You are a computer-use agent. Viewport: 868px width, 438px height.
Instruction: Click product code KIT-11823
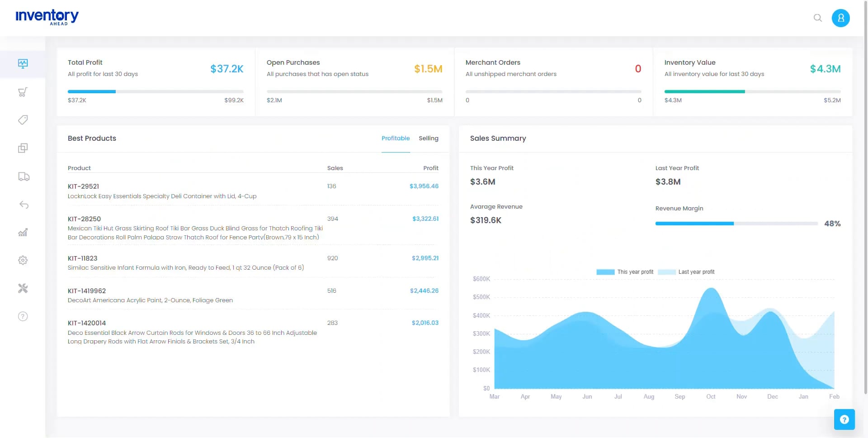82,258
